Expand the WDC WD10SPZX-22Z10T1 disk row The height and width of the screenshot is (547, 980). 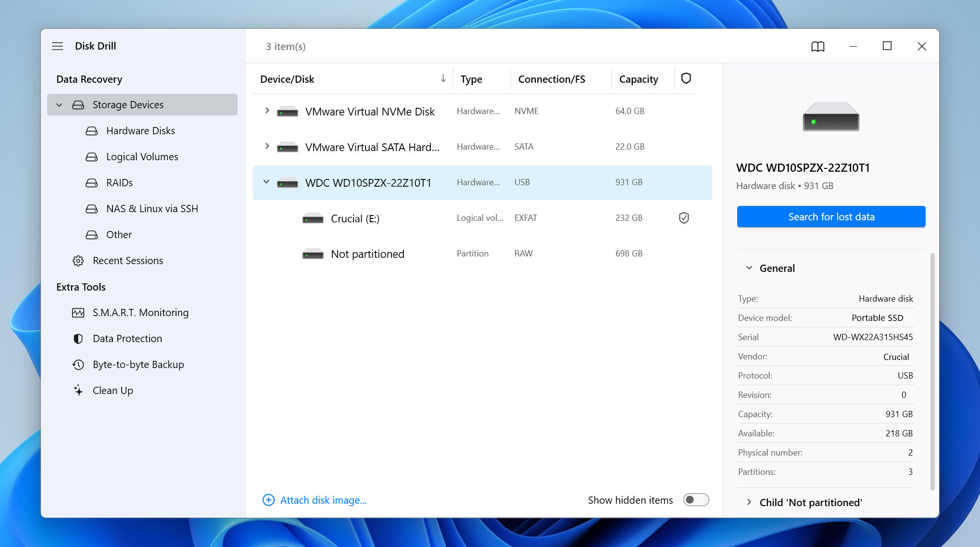tap(265, 182)
